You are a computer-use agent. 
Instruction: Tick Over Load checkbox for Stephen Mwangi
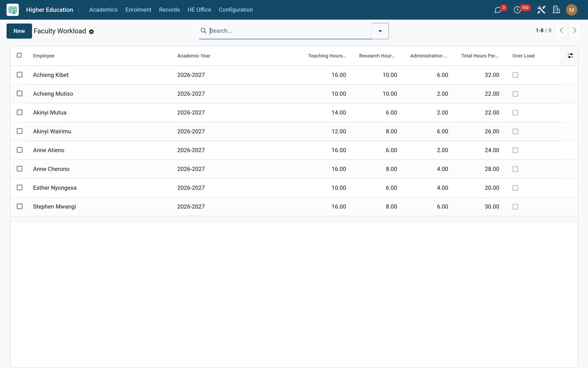tap(515, 207)
